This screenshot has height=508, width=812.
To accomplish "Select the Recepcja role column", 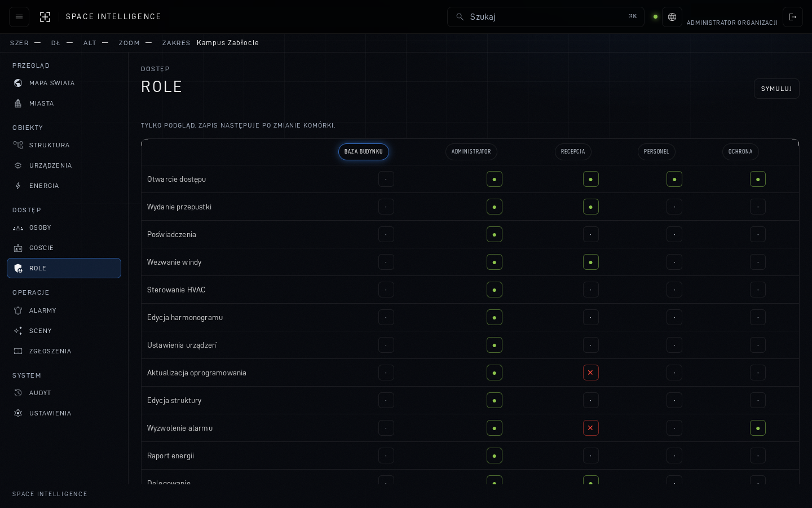I will pyautogui.click(x=573, y=152).
